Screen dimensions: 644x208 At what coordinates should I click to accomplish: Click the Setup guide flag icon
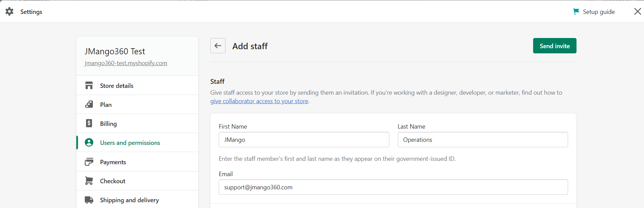(x=576, y=12)
